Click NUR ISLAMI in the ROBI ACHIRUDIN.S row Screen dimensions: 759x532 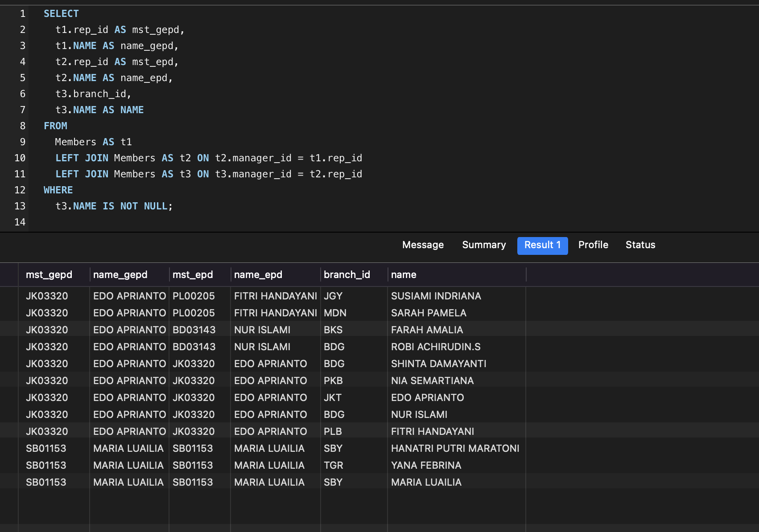tap(262, 347)
